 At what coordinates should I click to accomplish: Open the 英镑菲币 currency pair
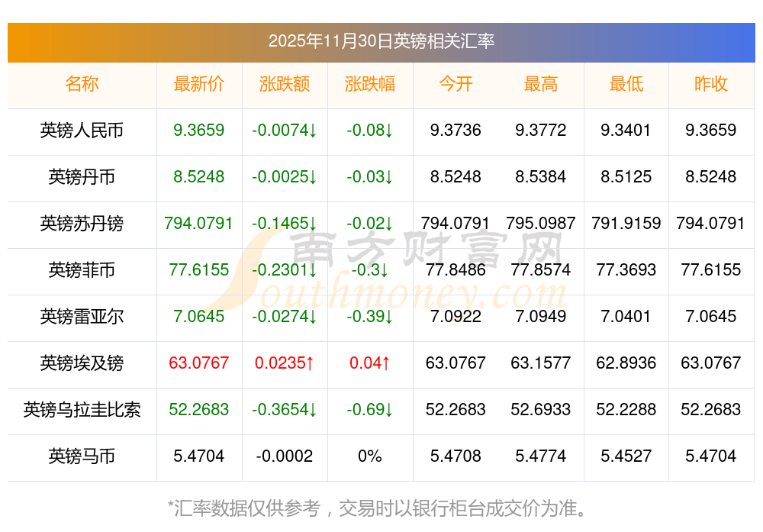(82, 270)
